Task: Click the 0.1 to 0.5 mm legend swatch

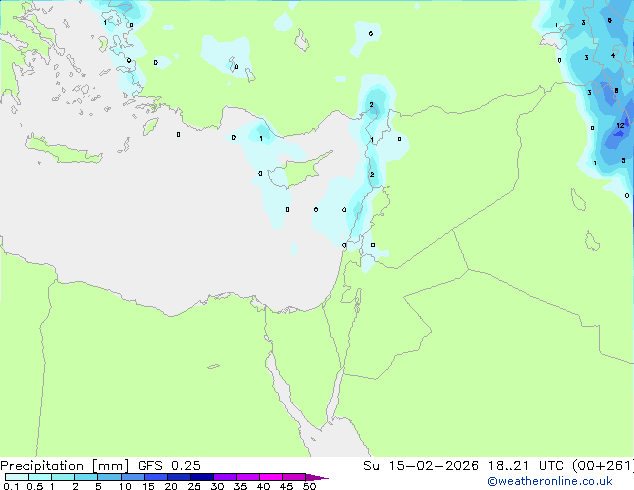Action: pyautogui.click(x=17, y=477)
